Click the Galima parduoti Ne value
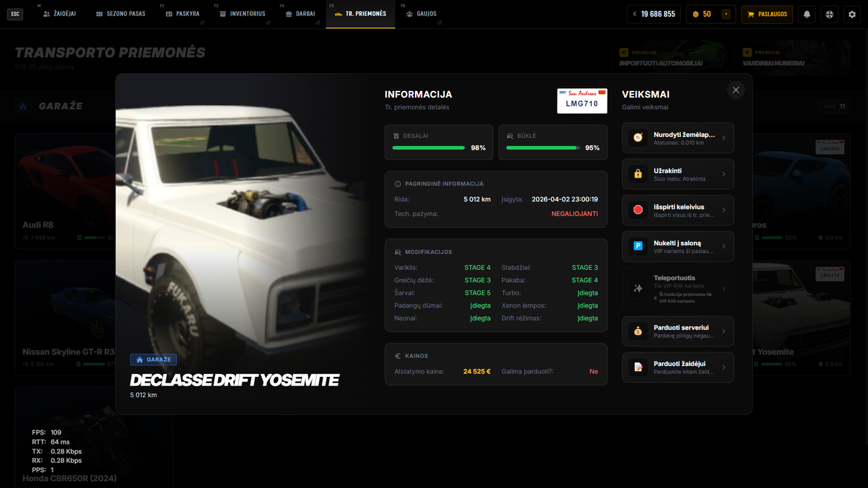The height and width of the screenshot is (488, 868). click(594, 371)
